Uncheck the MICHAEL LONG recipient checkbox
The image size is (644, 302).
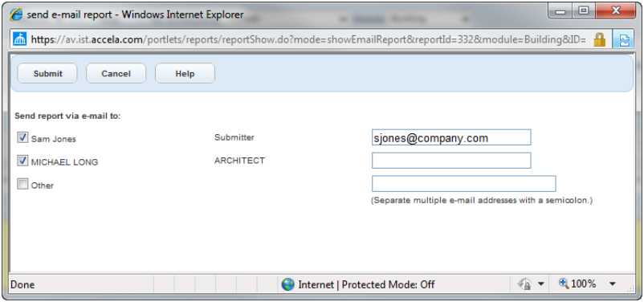[22, 161]
